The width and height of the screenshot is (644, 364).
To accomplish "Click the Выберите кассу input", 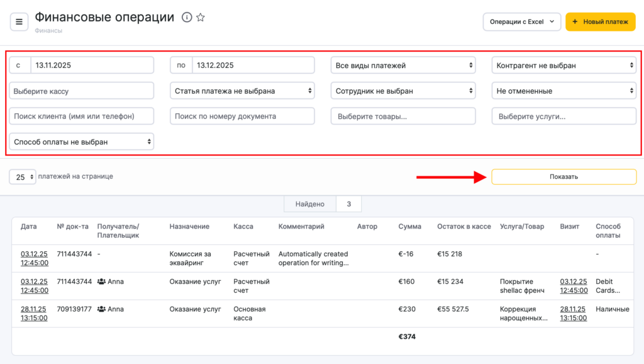I will pyautogui.click(x=81, y=91).
